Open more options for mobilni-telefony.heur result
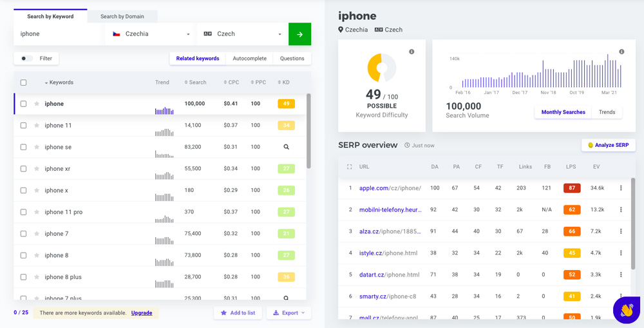Viewport: 644px width, 328px height. (x=621, y=209)
